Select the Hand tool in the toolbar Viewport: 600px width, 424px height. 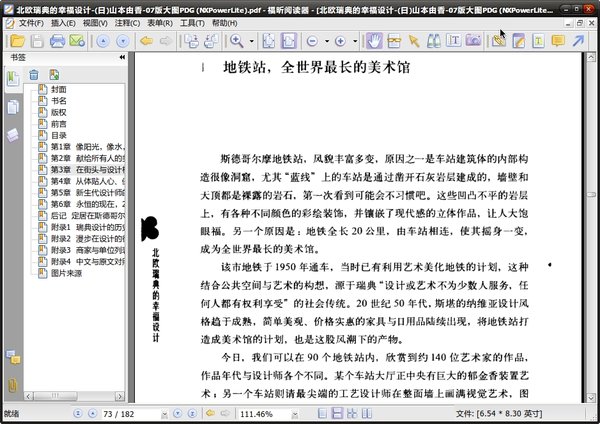(x=374, y=41)
